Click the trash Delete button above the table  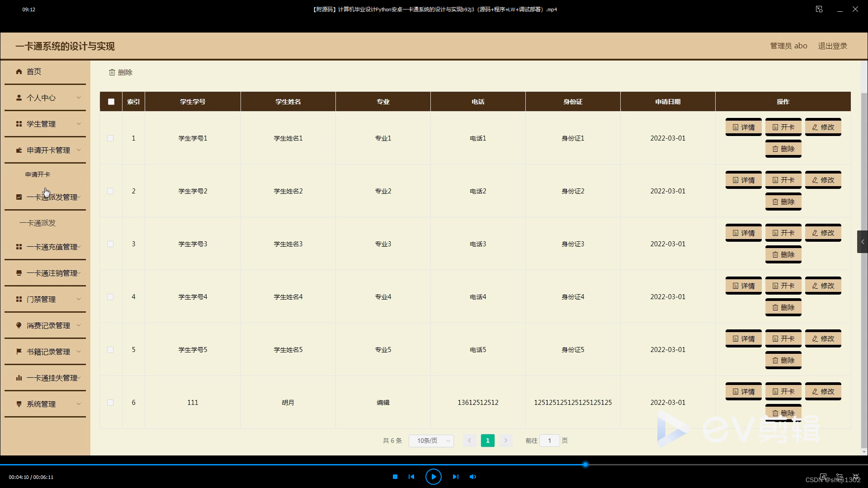(121, 72)
